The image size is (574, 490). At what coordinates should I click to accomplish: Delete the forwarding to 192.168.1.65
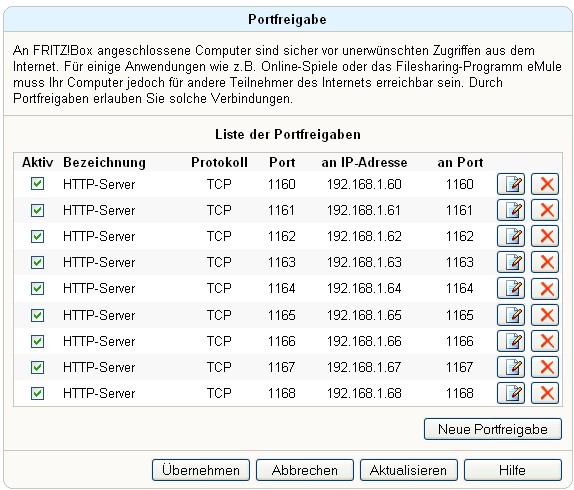click(545, 315)
